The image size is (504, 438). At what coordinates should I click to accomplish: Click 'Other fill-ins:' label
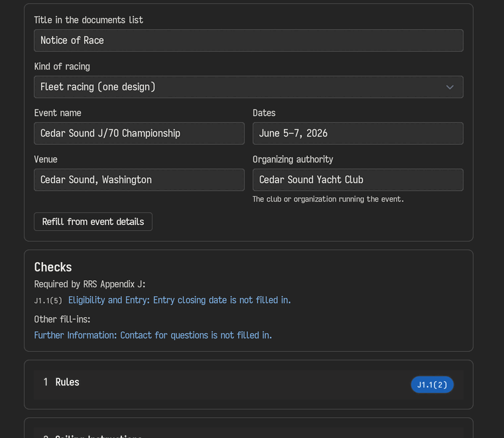[x=62, y=319]
